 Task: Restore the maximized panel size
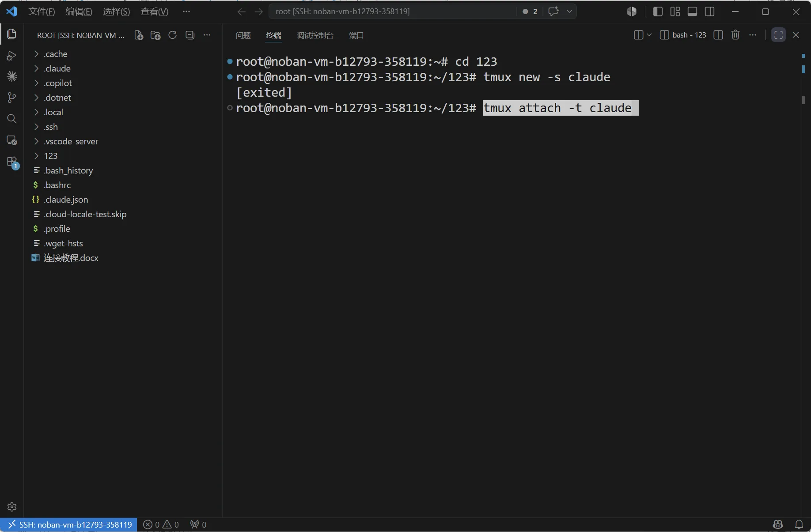pyautogui.click(x=778, y=35)
